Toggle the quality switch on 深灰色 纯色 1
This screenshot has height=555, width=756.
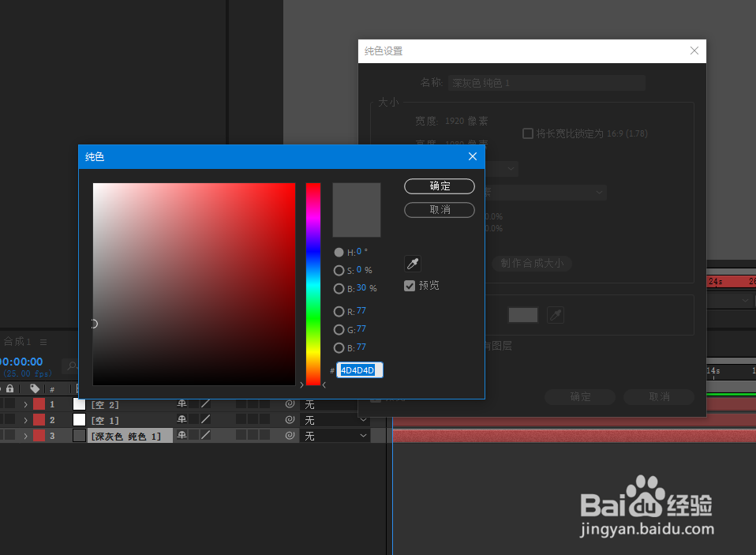[x=206, y=435]
